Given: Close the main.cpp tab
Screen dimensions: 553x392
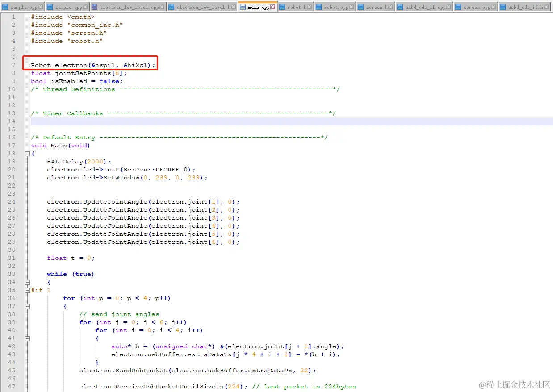Looking at the screenshot, I should (273, 7).
